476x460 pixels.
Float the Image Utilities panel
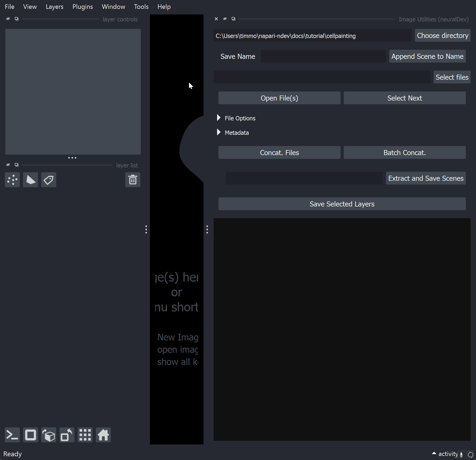(x=233, y=19)
